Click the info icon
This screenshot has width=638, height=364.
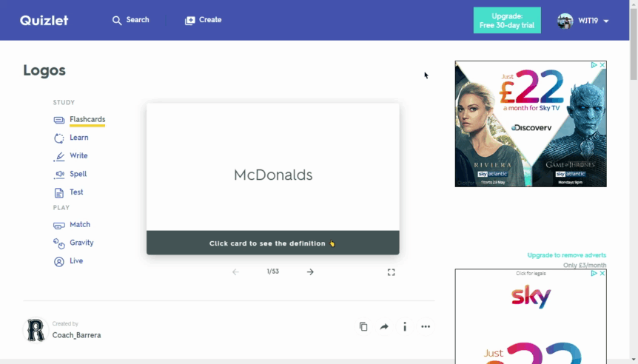pos(405,326)
